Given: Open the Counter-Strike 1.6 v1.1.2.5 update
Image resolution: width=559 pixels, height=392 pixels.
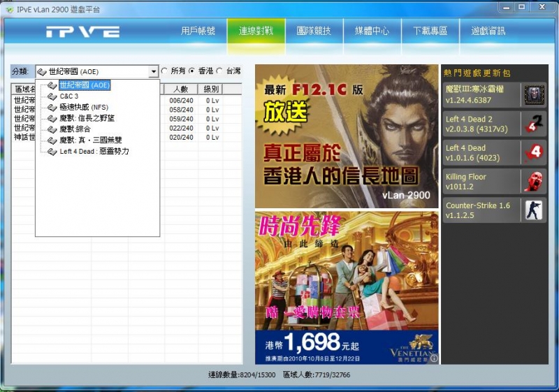Looking at the screenshot, I should (x=495, y=210).
